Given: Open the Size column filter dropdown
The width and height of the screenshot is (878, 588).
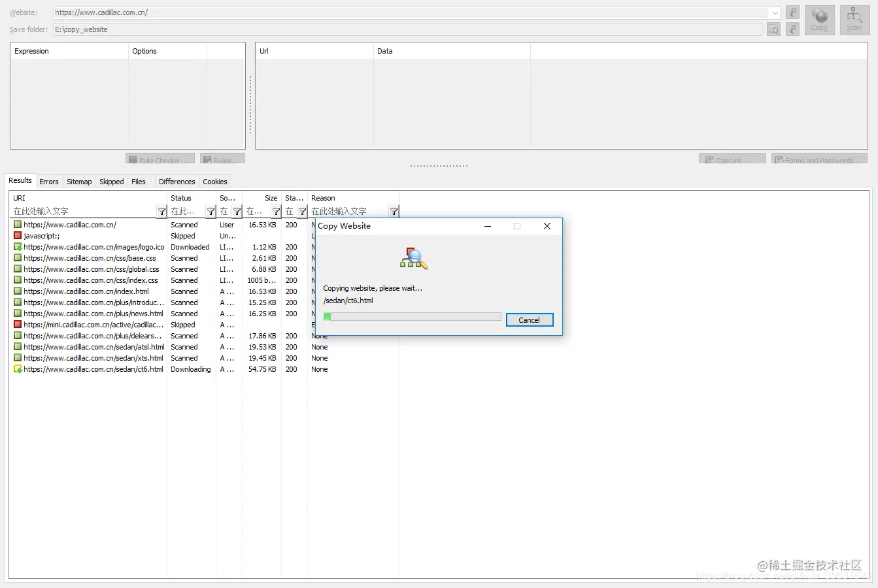Looking at the screenshot, I should (x=276, y=212).
